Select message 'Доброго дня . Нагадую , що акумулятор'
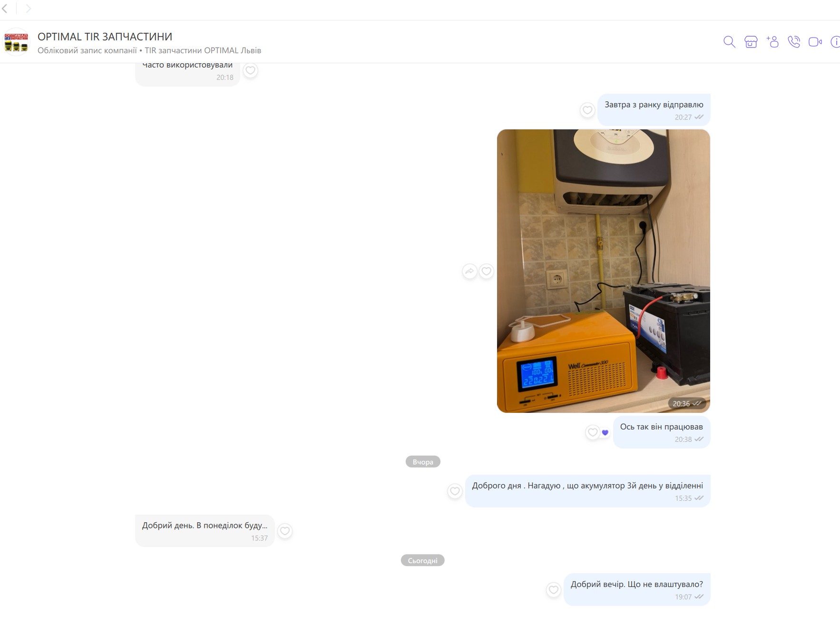This screenshot has height=634, width=840. 587,491
